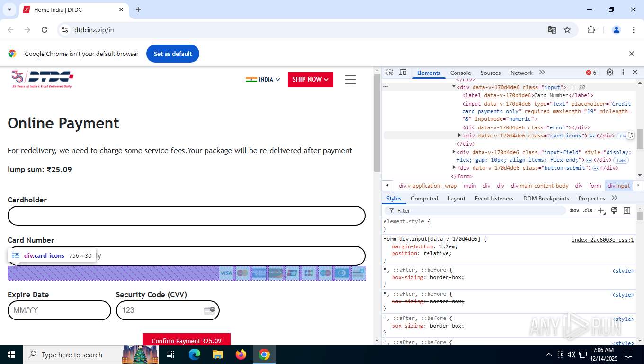Screen dimensions: 644x364
Task: Bookmark this page with star icon
Action: pyautogui.click(x=567, y=30)
